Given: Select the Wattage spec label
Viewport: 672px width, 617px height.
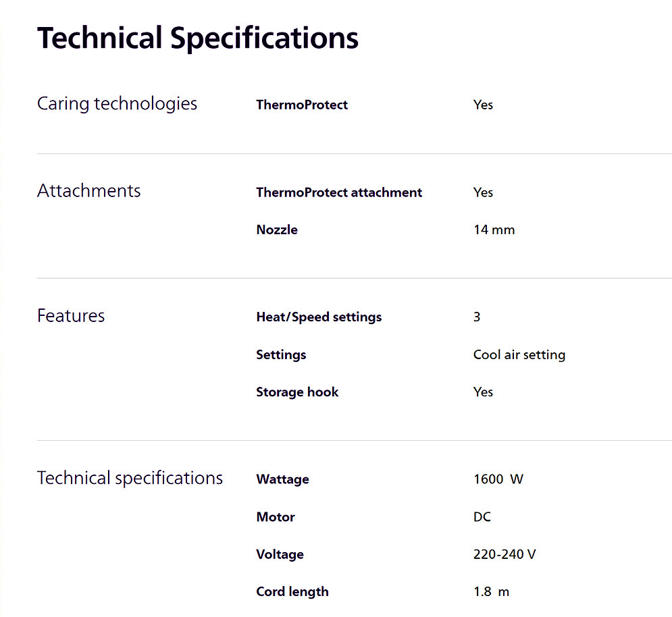Looking at the screenshot, I should click(282, 479).
